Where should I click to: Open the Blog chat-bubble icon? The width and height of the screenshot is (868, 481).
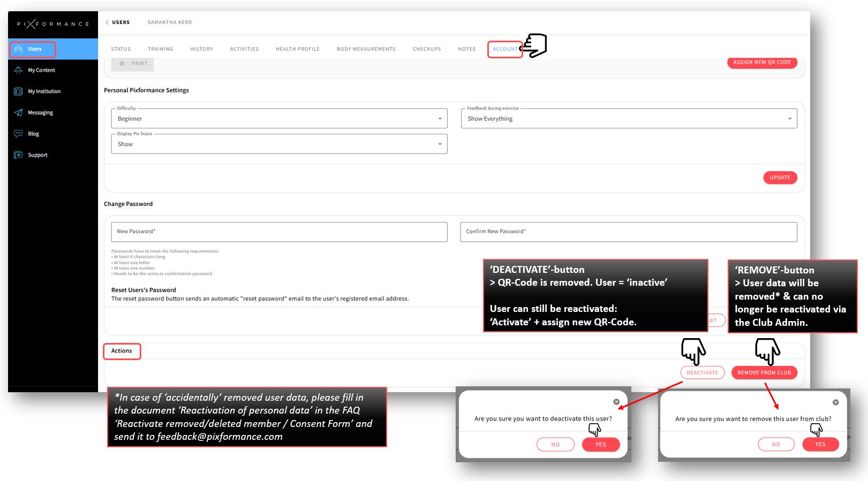coord(18,134)
